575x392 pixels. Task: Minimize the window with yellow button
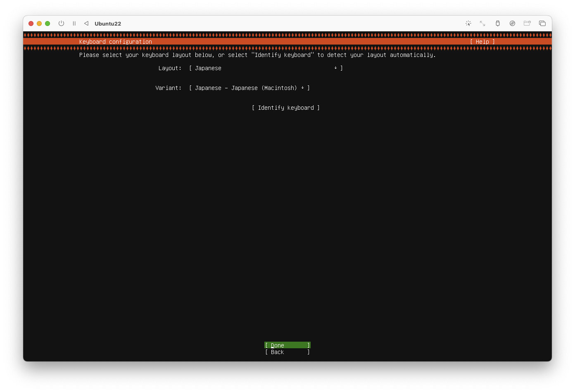[39, 24]
